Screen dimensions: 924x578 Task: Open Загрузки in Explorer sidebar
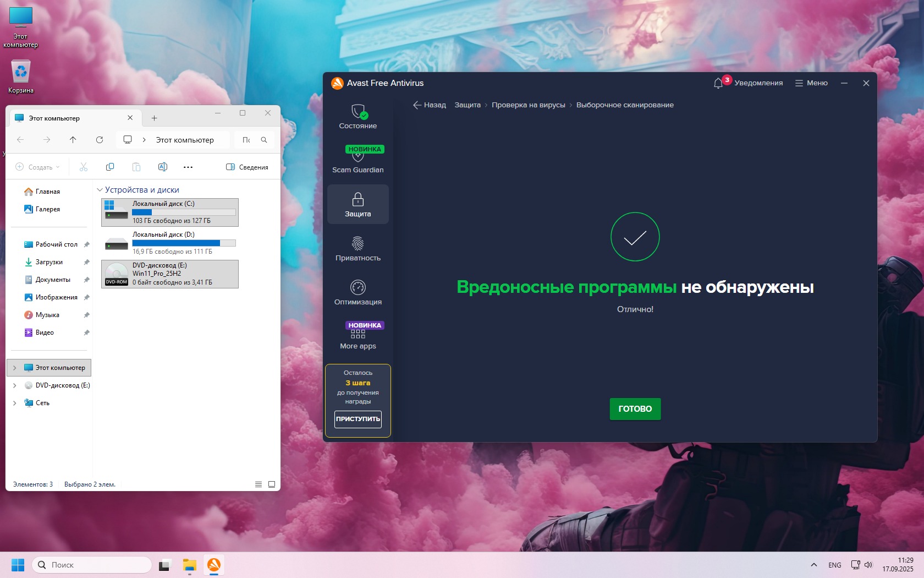(44, 262)
